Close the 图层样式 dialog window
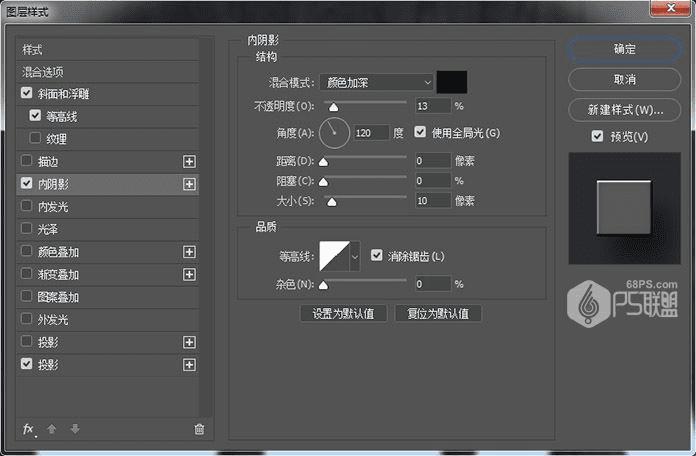This screenshot has height=456, width=696. coord(671,8)
